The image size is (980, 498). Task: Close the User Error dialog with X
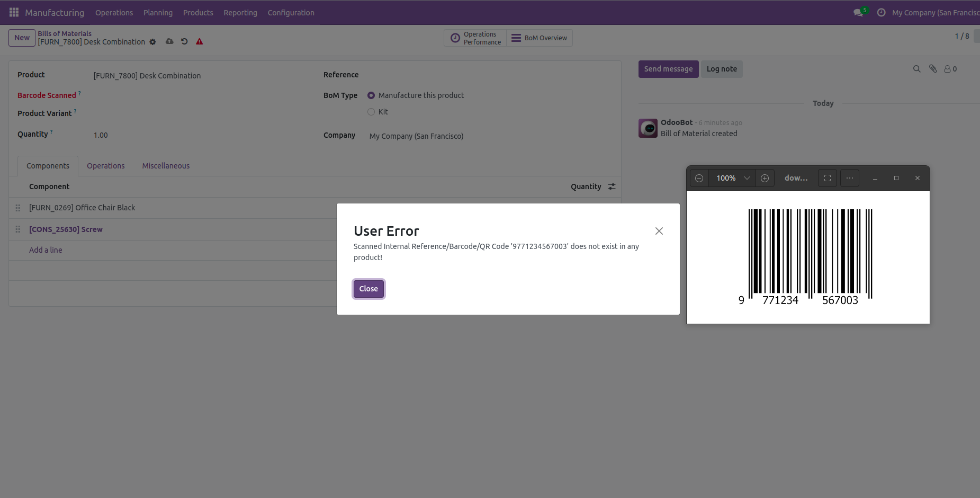coord(659,231)
